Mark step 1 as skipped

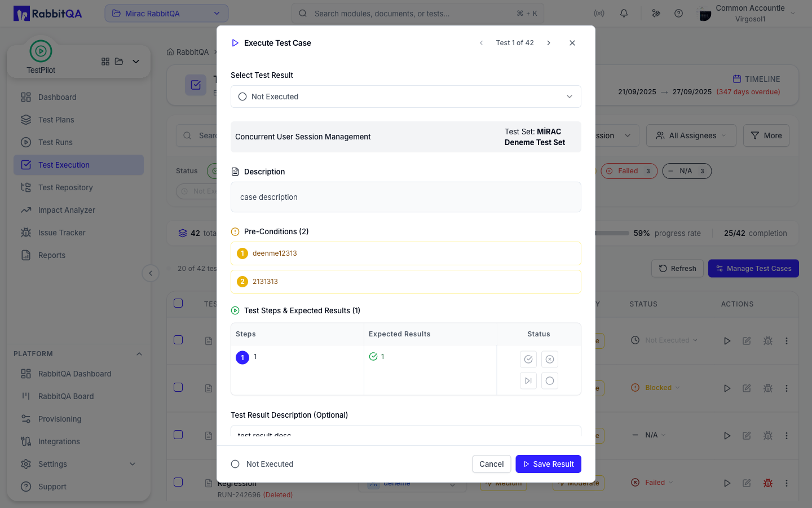528,381
